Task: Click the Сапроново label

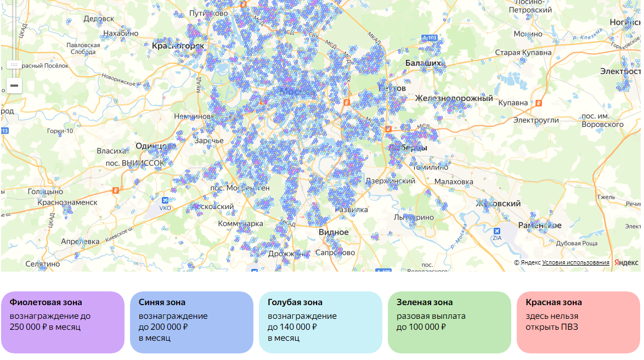Action: (x=335, y=253)
